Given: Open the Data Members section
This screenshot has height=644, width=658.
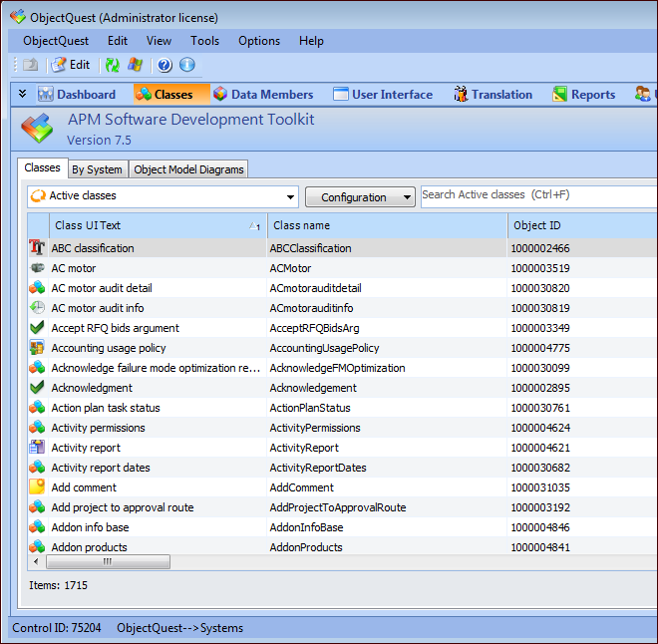Looking at the screenshot, I should click(262, 95).
